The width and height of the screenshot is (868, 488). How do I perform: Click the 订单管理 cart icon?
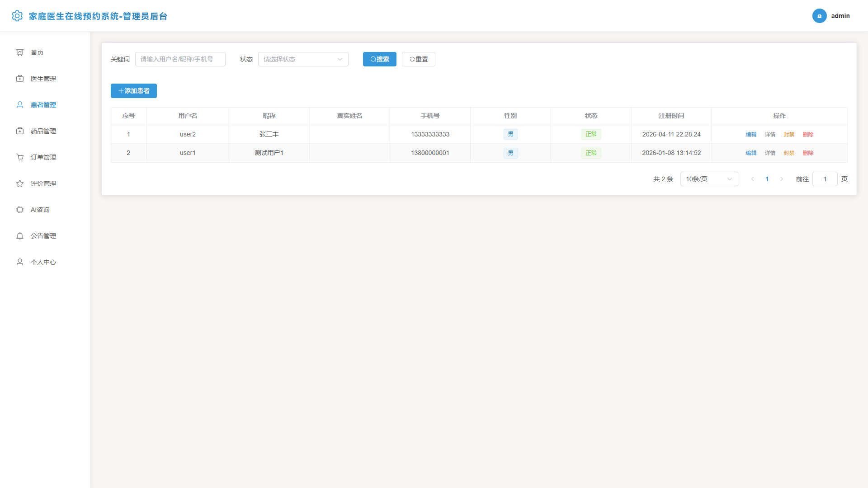(x=20, y=157)
